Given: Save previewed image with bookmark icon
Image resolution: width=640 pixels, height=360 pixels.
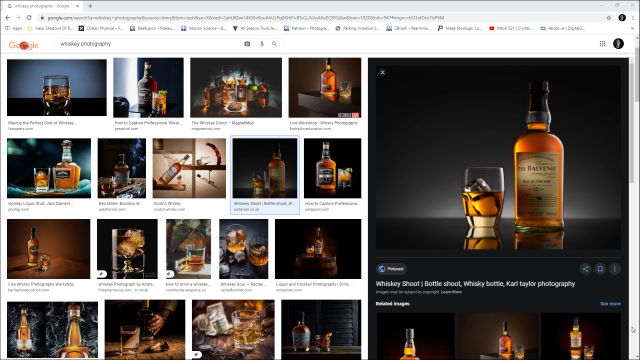Looking at the screenshot, I should [x=600, y=269].
